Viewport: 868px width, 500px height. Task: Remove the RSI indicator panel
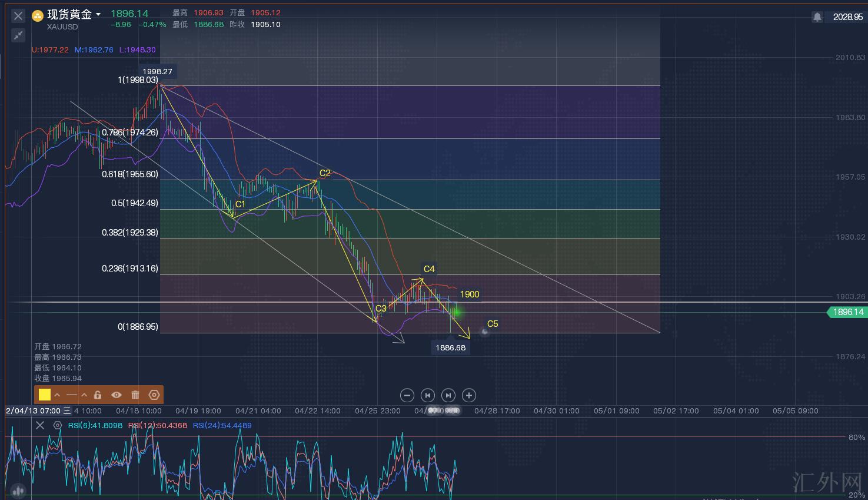click(40, 425)
